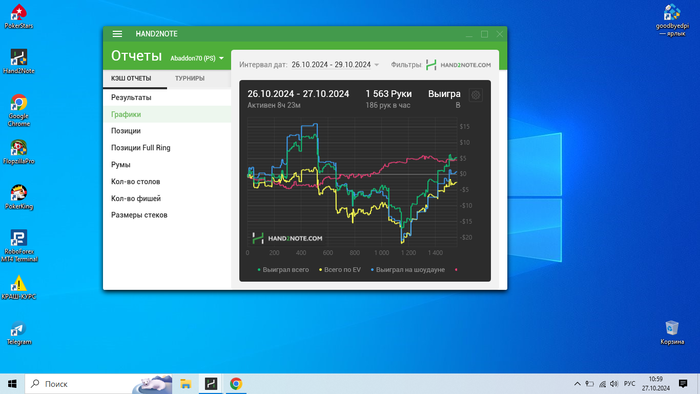
Task: Click the chart date range 26.10.2024 - 27.10.2024
Action: click(298, 94)
